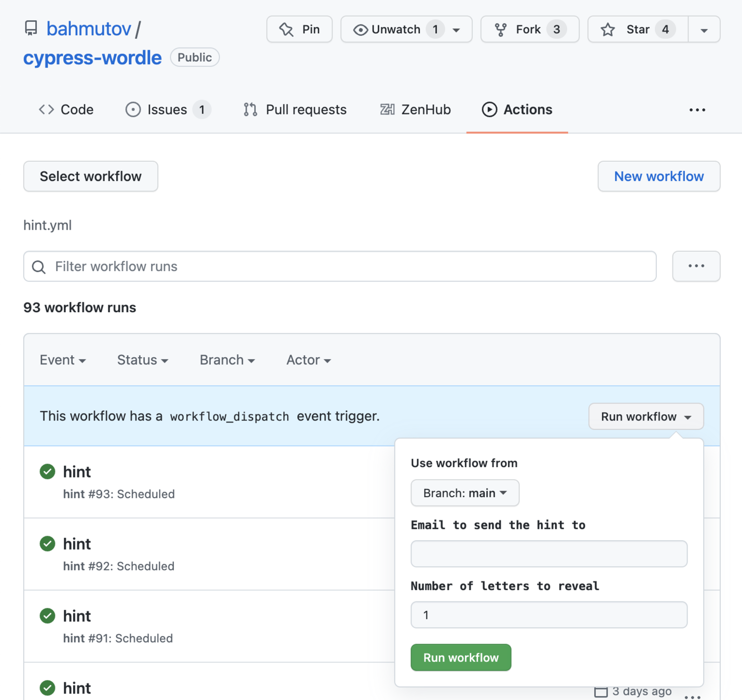The width and height of the screenshot is (742, 700).
Task: Click the Fork count badge 3
Action: click(557, 30)
